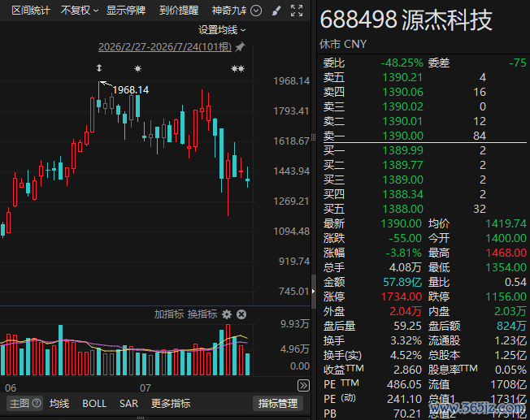Expand the circled chevron next to 神奇九转

[x=256, y=11]
